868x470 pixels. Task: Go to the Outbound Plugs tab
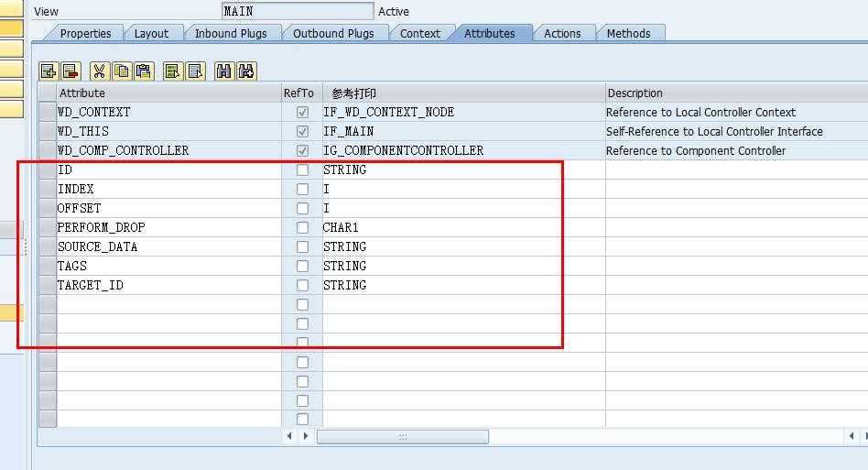(x=333, y=33)
